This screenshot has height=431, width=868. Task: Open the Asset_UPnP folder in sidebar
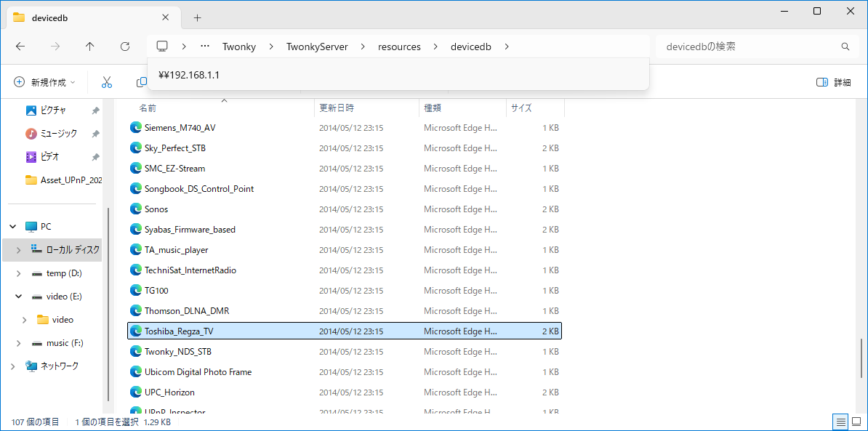point(63,180)
